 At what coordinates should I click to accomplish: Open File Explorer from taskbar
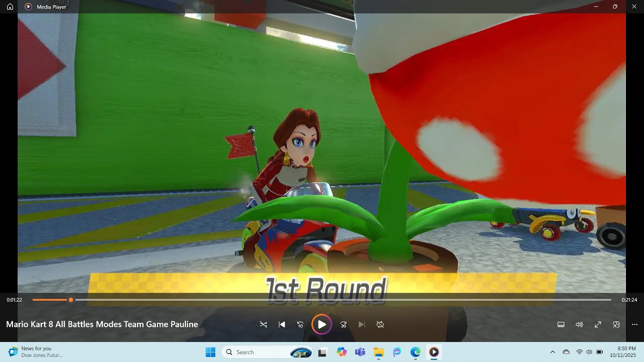click(x=378, y=352)
